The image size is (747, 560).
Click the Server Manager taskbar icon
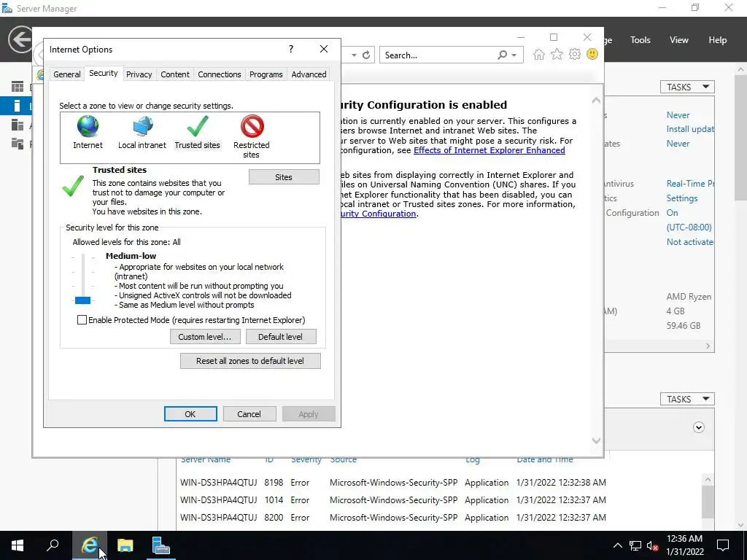click(160, 545)
